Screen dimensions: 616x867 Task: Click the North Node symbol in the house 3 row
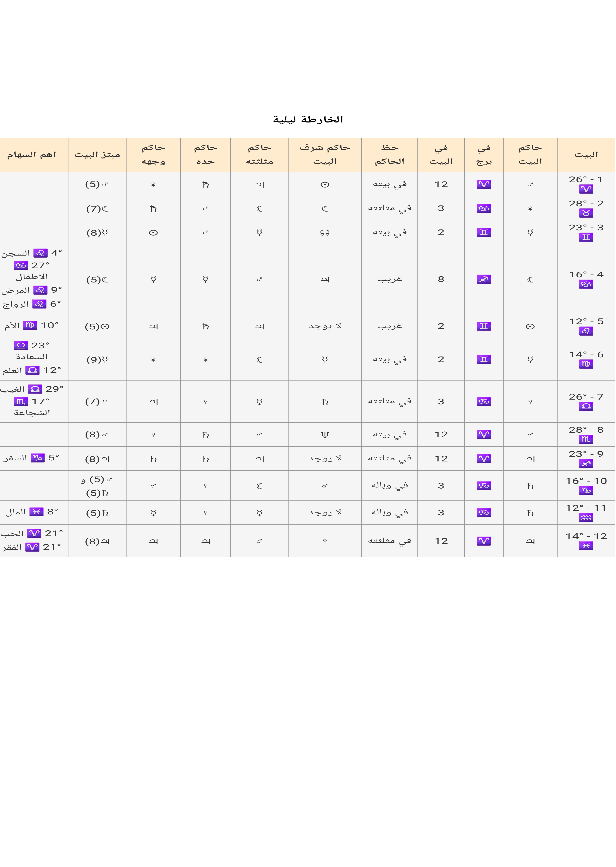point(325,233)
